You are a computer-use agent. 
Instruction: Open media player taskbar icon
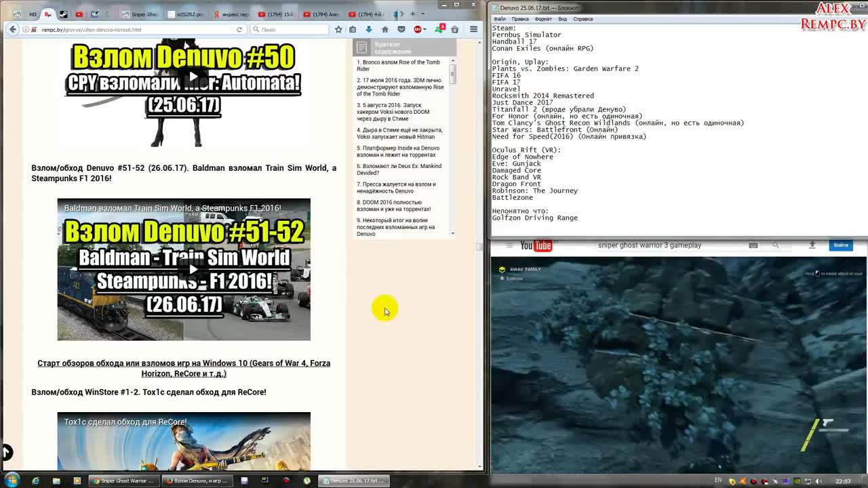coord(77,481)
